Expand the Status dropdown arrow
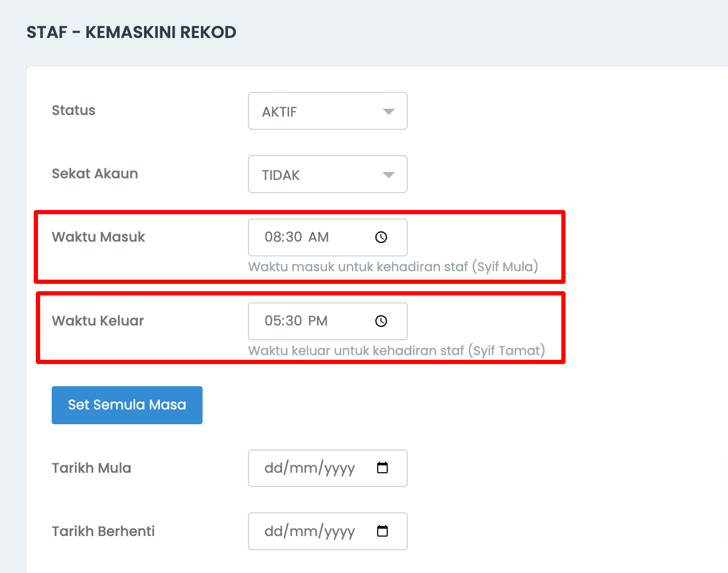The width and height of the screenshot is (728, 573). tap(389, 111)
